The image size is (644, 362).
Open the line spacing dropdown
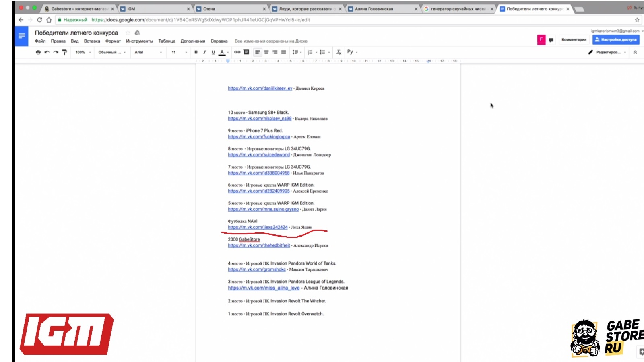coord(297,52)
